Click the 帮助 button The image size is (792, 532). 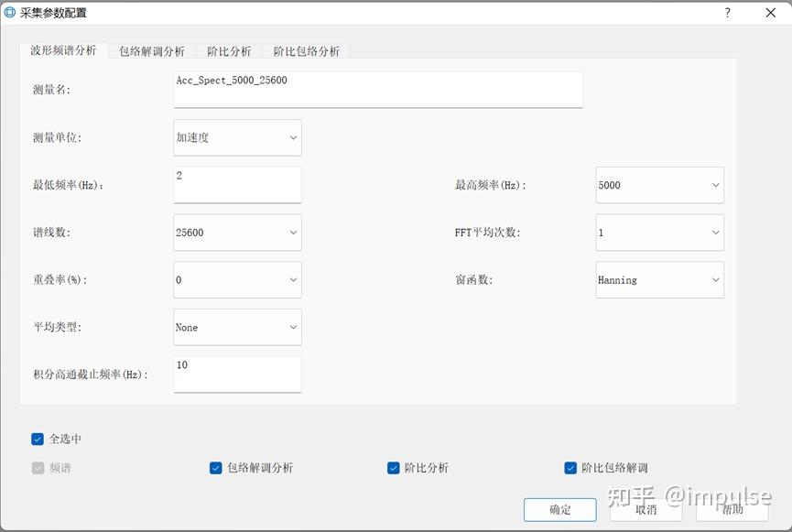click(x=731, y=509)
